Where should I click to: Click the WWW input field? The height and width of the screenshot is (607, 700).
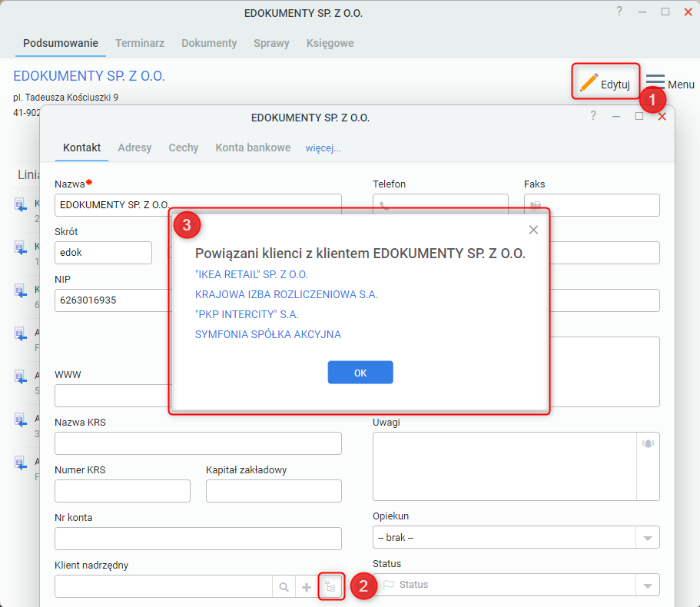coord(113,396)
